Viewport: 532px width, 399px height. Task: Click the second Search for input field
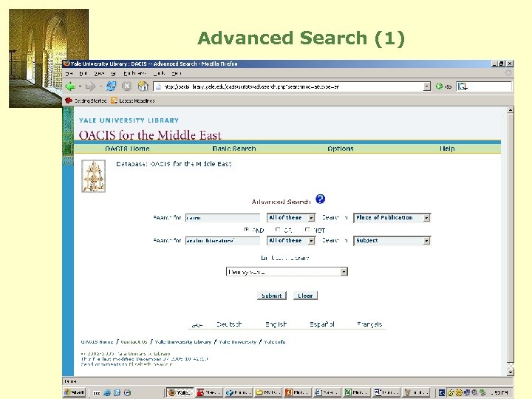tap(223, 241)
